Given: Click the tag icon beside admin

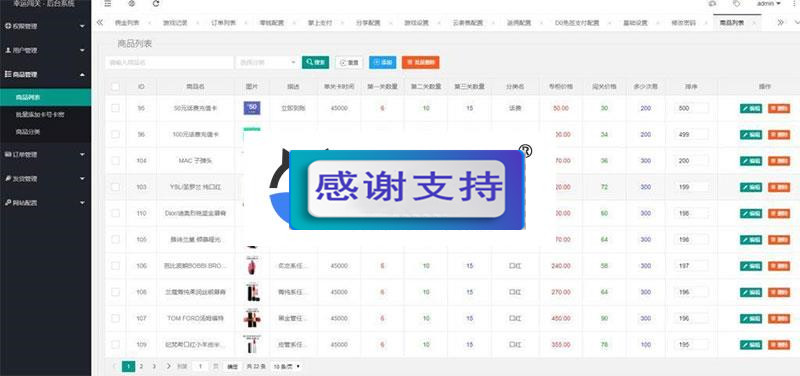Looking at the screenshot, I should (x=736, y=4).
